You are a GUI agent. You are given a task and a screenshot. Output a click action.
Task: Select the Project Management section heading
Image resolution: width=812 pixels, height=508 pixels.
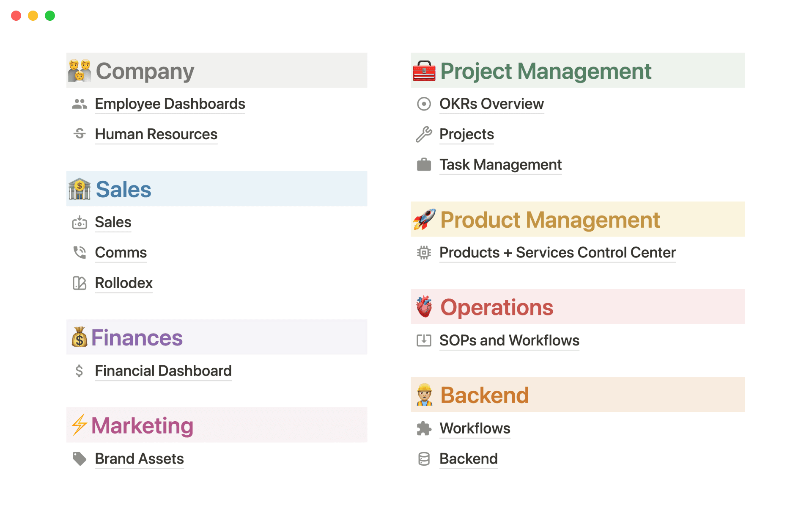point(546,71)
